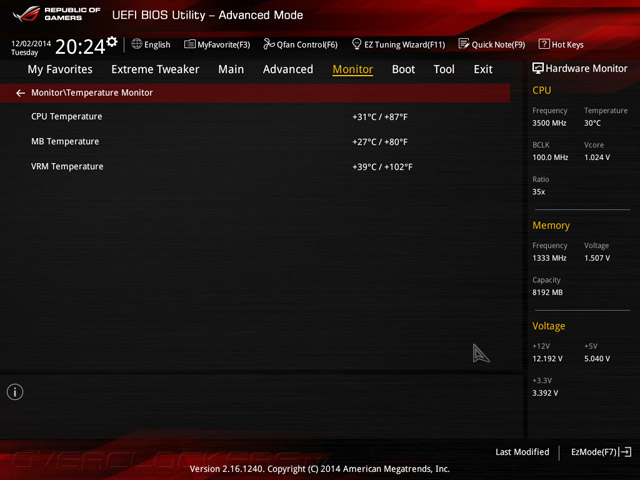Click the 3.392 V reading
Image resolution: width=640 pixels, height=480 pixels.
(x=545, y=393)
